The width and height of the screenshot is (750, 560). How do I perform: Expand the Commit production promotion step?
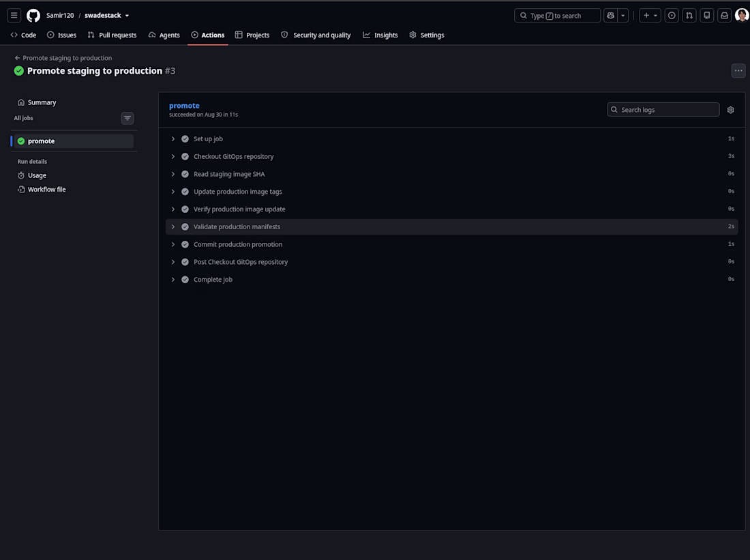click(451, 245)
